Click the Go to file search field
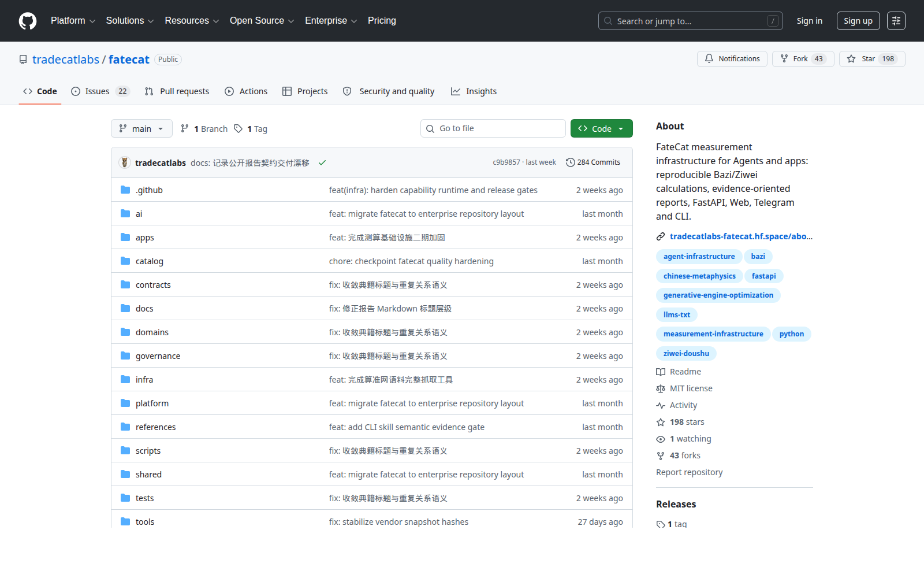The image size is (924, 578). tap(493, 128)
